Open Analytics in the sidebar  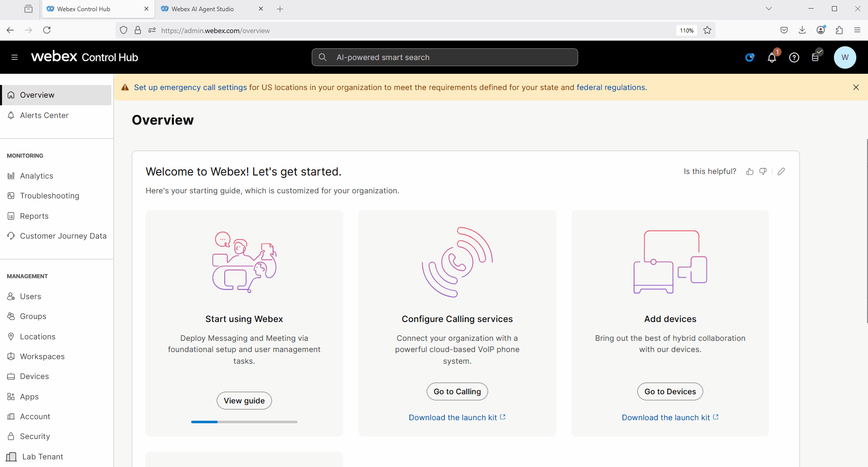[37, 176]
